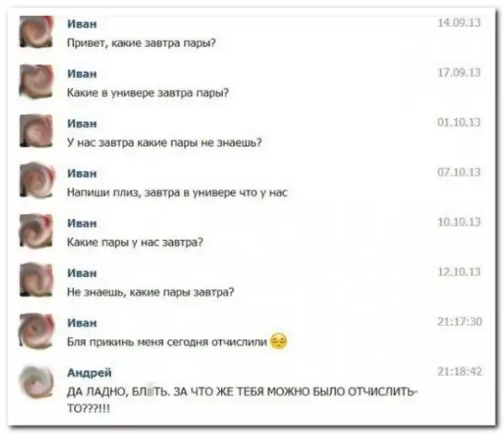The width and height of the screenshot is (504, 434).
Task: Select Андрей's all-caps reply message
Action: pyautogui.click(x=243, y=400)
